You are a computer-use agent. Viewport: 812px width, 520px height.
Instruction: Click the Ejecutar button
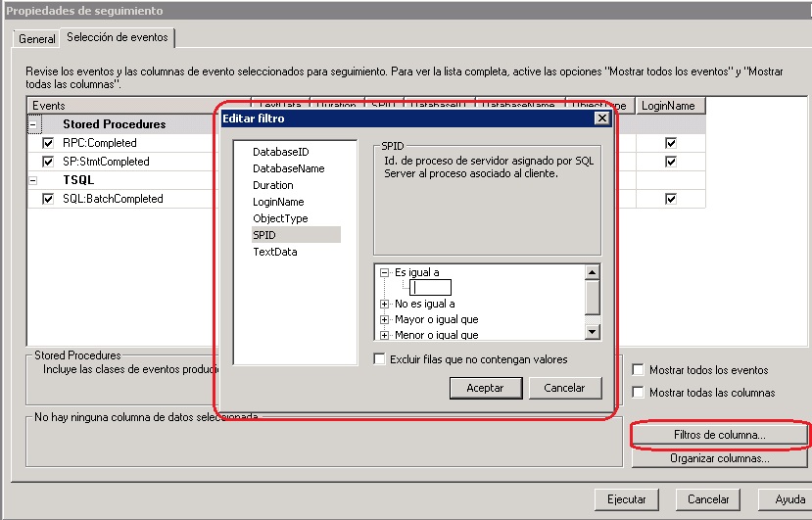[627, 499]
